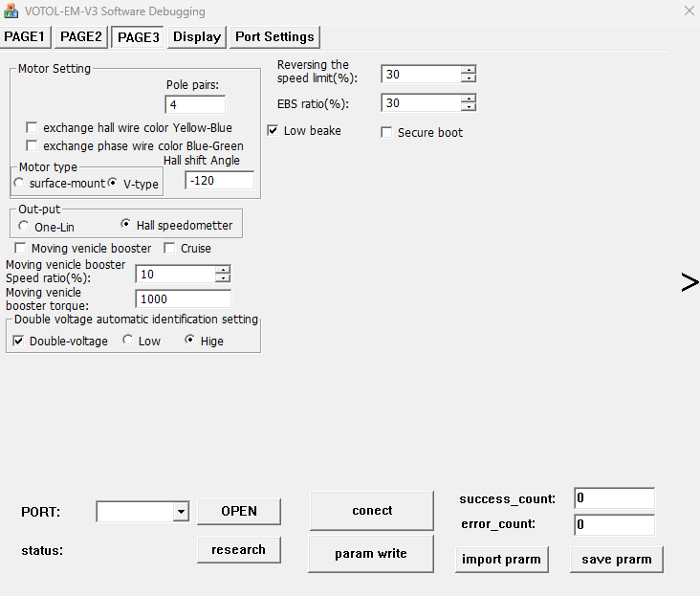Open the Port Settings tab

pos(274,37)
